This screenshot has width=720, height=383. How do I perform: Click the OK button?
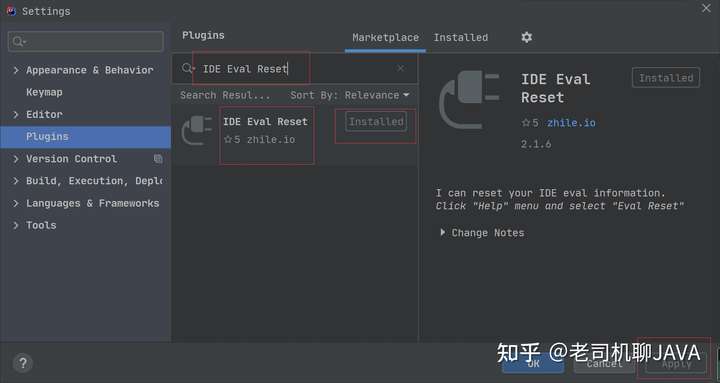point(533,364)
